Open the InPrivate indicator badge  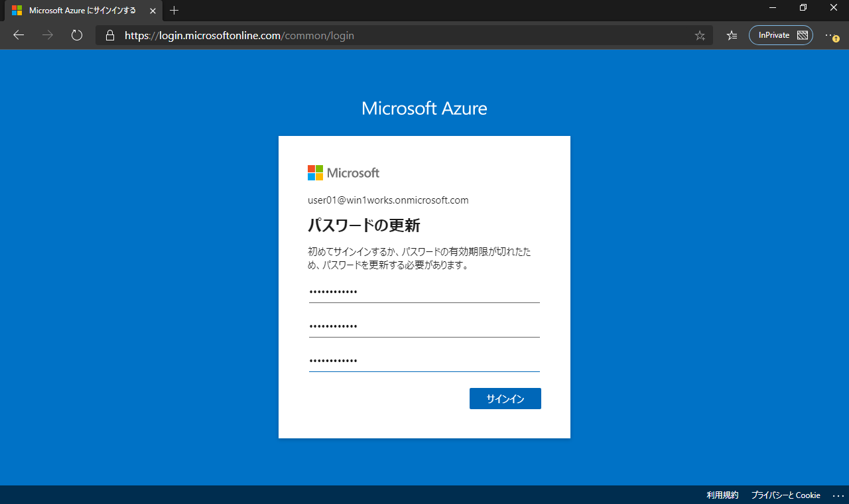(781, 35)
